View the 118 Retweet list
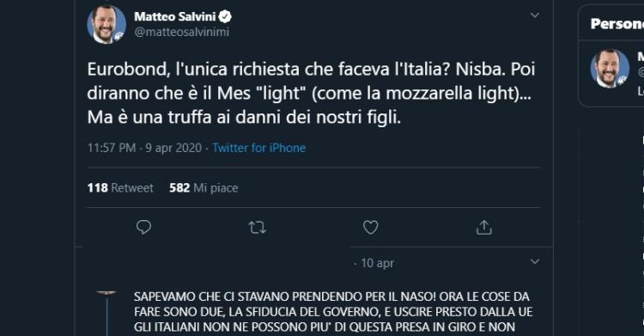Image resolution: width=644 pixels, height=336 pixels. coord(120,188)
